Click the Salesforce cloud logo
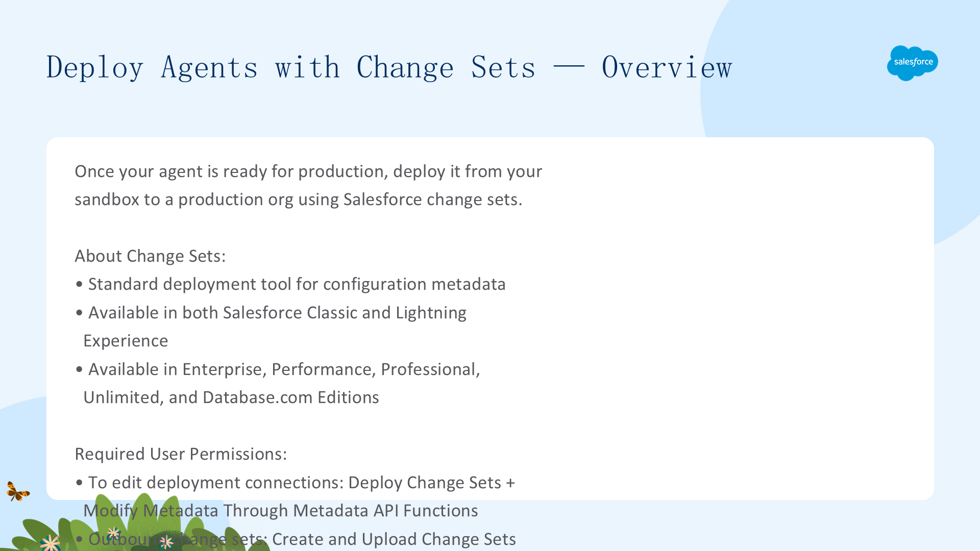This screenshot has height=551, width=980. coord(912,63)
